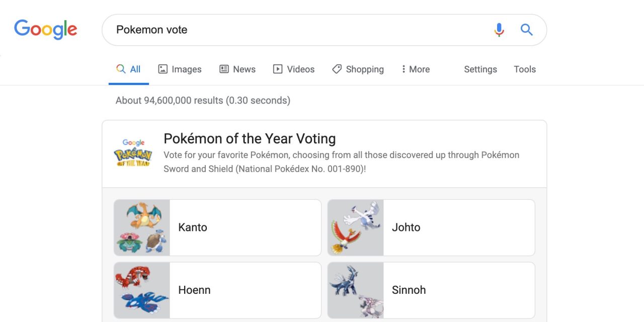Click the Kanto starters thumbnail image
The image size is (644, 322).
click(x=142, y=227)
